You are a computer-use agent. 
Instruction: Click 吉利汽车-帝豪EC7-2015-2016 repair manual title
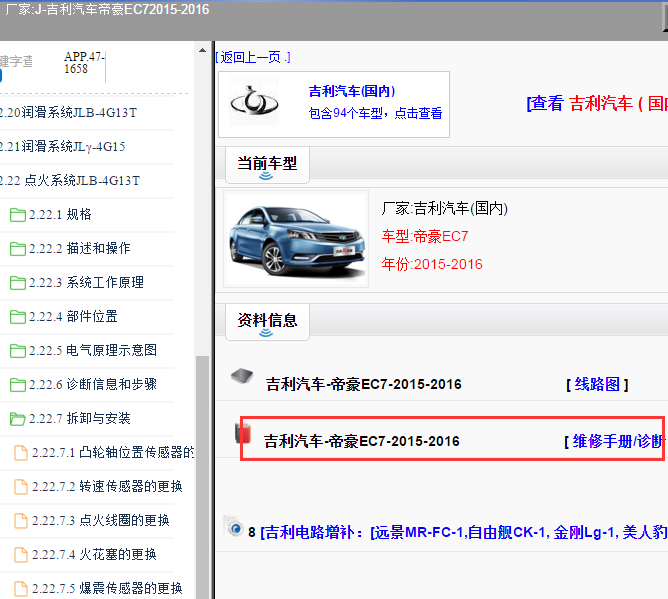pos(362,442)
